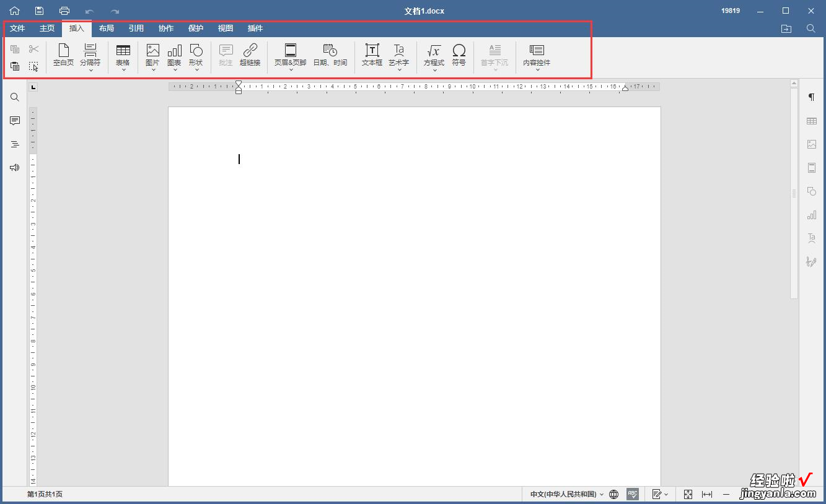Click the paste icon in ribbon
826x504 pixels.
coord(15,66)
